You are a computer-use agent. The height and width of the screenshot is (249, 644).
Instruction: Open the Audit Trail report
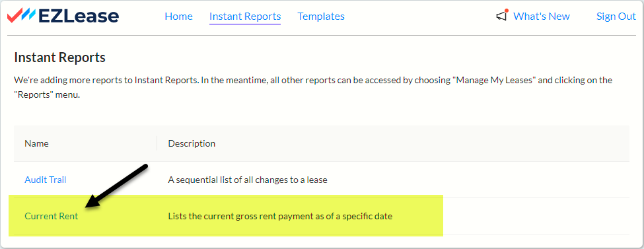click(x=45, y=180)
